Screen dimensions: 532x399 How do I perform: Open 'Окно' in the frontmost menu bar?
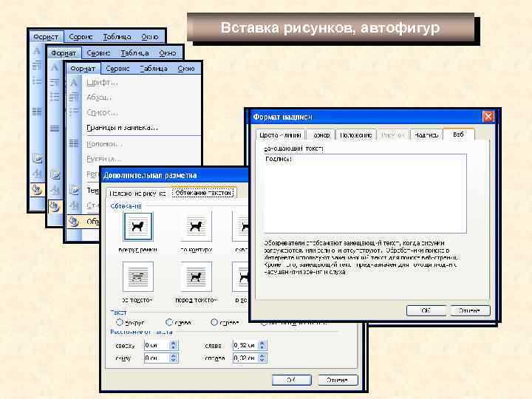click(186, 69)
